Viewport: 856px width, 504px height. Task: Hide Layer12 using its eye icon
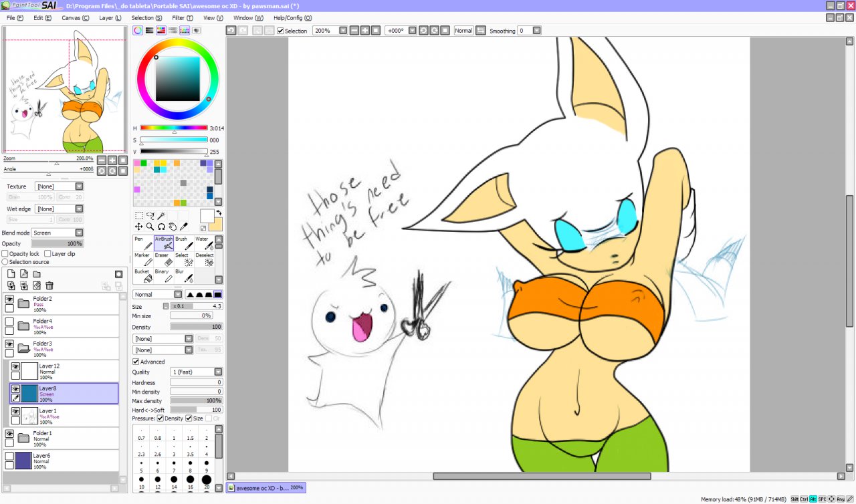(15, 366)
